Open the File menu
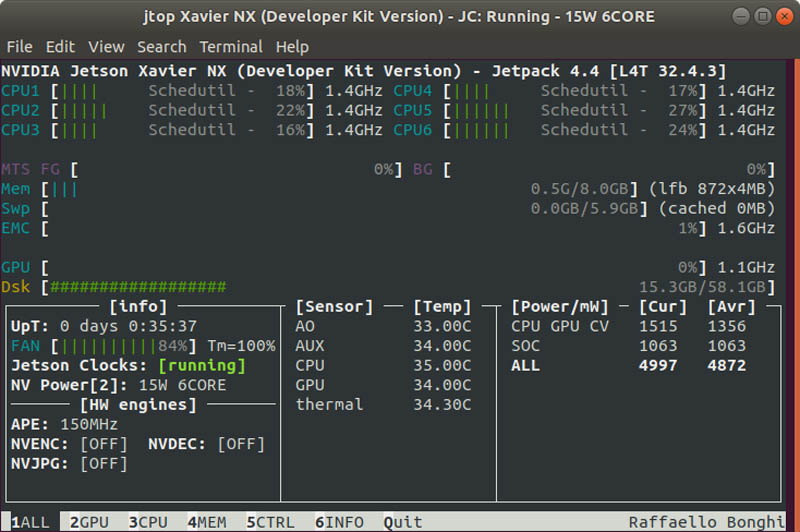 click(19, 47)
